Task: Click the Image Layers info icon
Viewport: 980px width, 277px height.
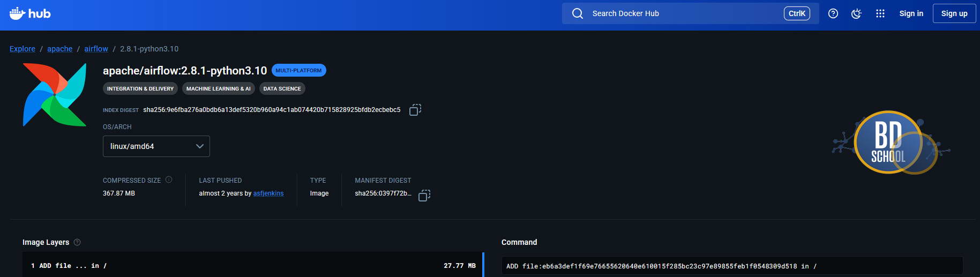Action: click(77, 242)
